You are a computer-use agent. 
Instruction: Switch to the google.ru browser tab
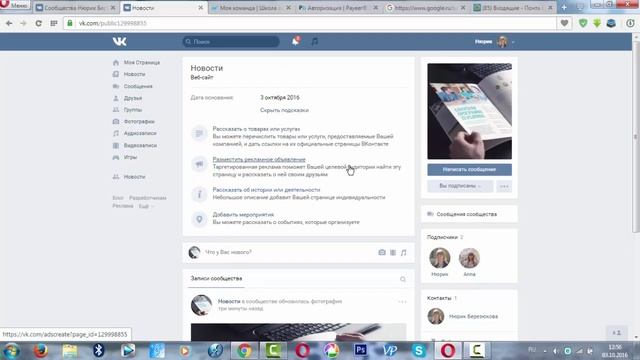pos(426,8)
